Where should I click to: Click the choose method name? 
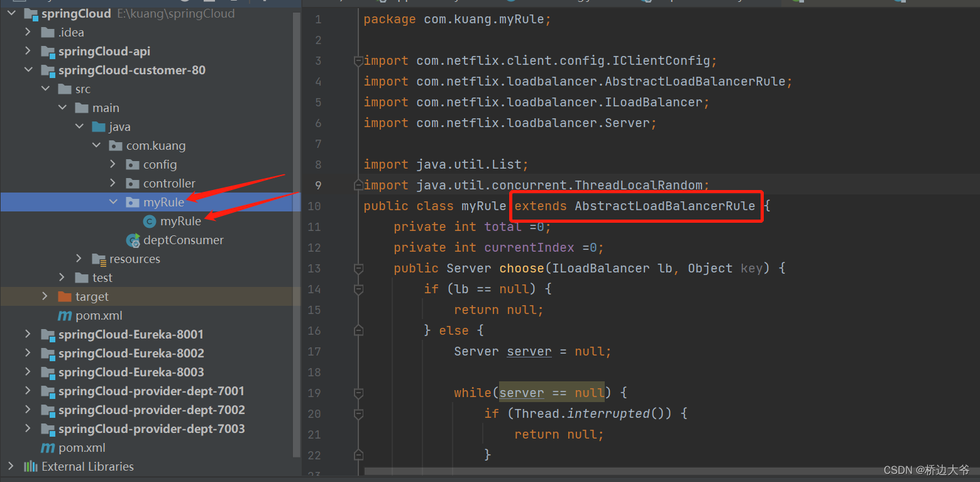(x=522, y=268)
